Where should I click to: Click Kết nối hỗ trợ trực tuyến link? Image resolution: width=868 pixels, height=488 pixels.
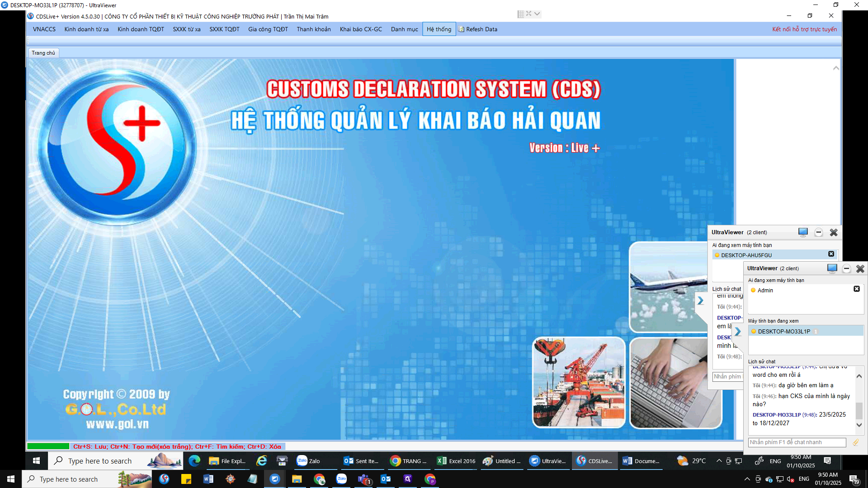pos(804,29)
